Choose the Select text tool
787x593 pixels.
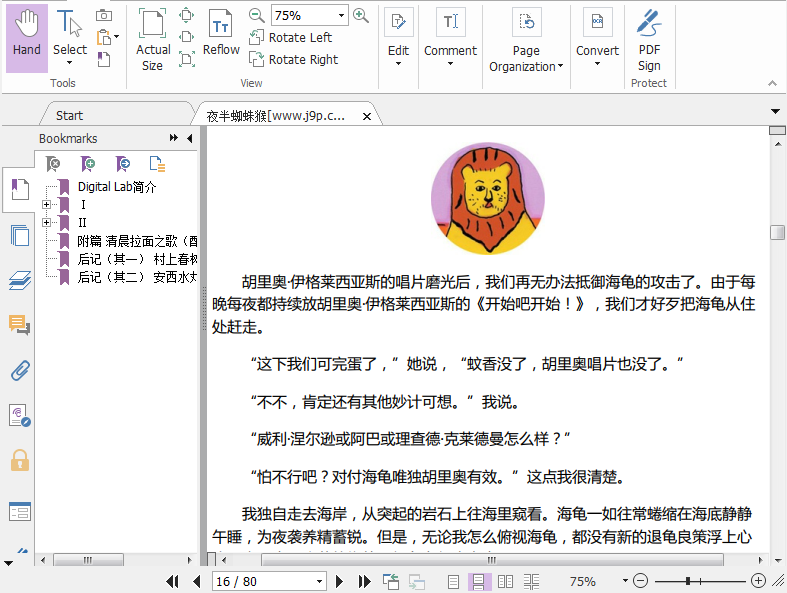coord(70,38)
